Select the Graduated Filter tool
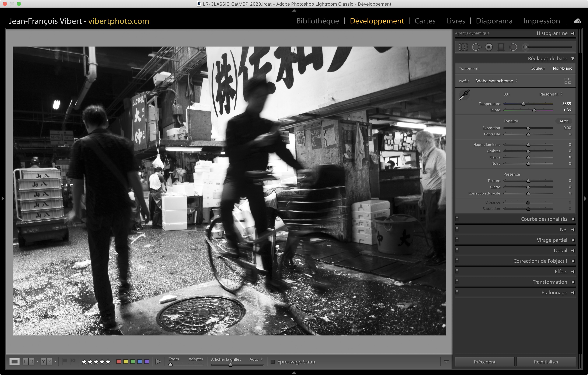The height and width of the screenshot is (375, 588). 501,47
